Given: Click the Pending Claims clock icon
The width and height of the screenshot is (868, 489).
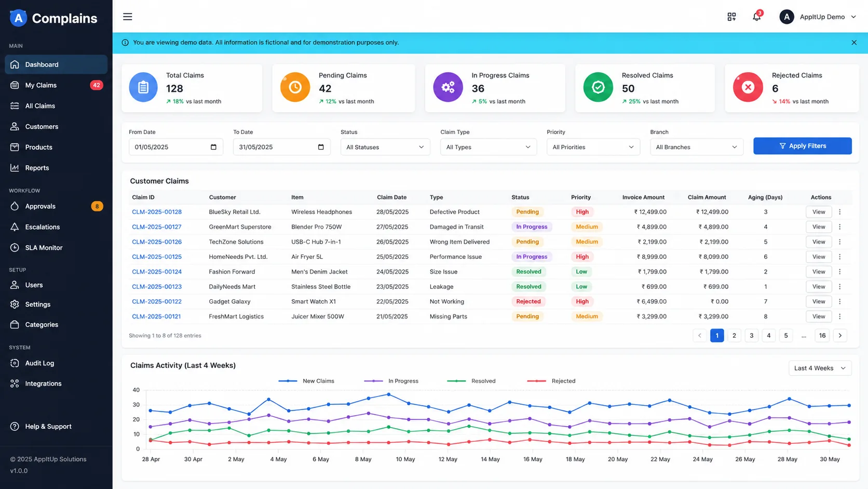Looking at the screenshot, I should click(x=295, y=87).
